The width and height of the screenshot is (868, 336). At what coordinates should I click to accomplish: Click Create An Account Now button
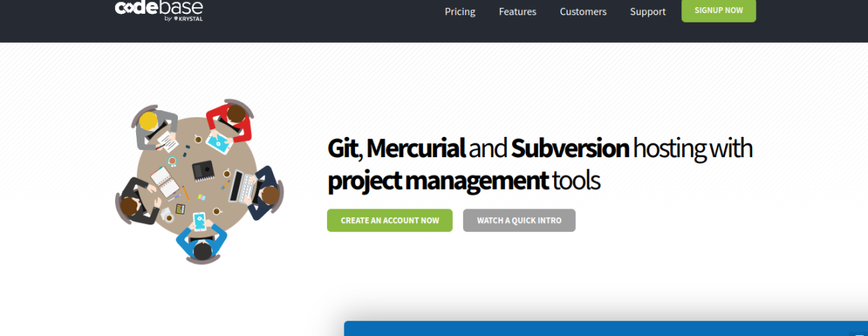(390, 220)
